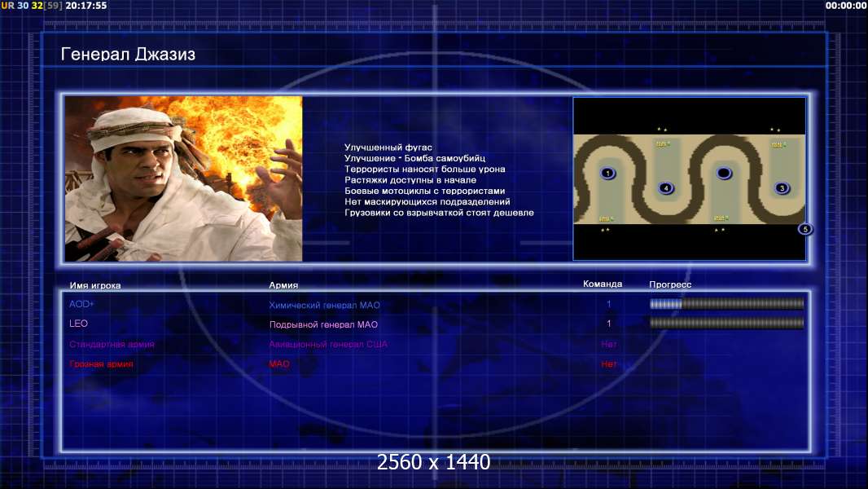Click 'Нет маскирующихся подразделений'
Screen dimensions: 868x489
(x=427, y=201)
